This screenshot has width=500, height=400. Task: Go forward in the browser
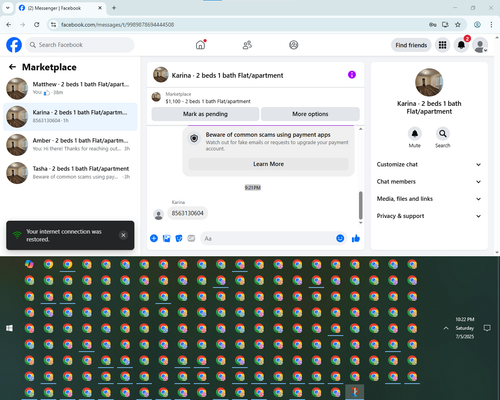click(x=23, y=25)
